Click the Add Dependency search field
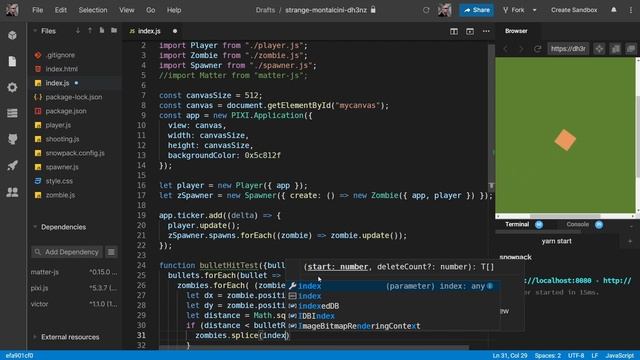Image resolution: width=640 pixels, height=360 pixels. tap(67, 252)
